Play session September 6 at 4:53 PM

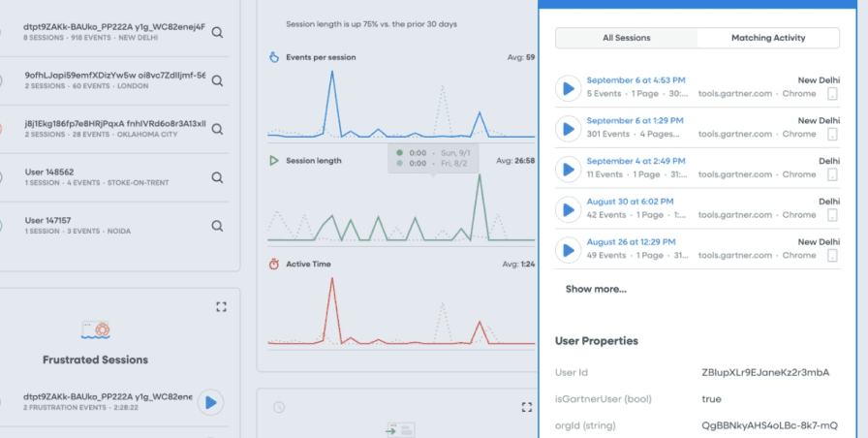pos(568,88)
